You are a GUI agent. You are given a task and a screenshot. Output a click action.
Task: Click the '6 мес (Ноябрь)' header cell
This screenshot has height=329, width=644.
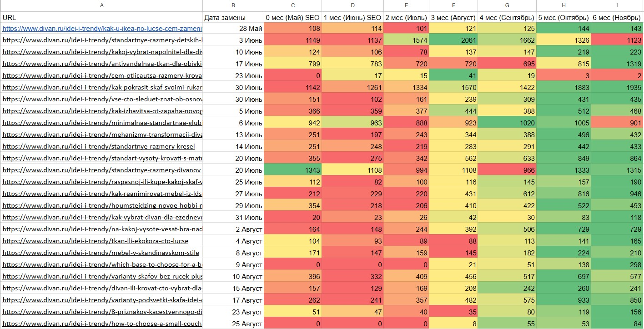[x=617, y=17]
